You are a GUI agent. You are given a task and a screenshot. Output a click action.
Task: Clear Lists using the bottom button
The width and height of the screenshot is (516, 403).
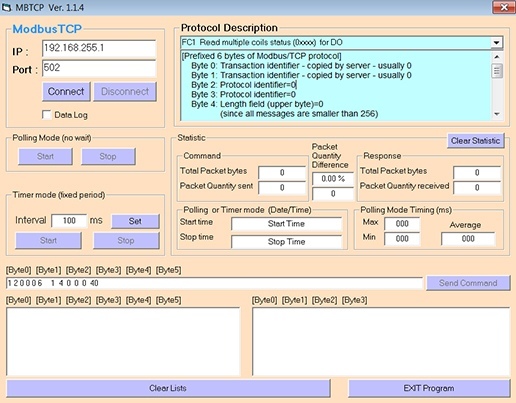tap(168, 388)
